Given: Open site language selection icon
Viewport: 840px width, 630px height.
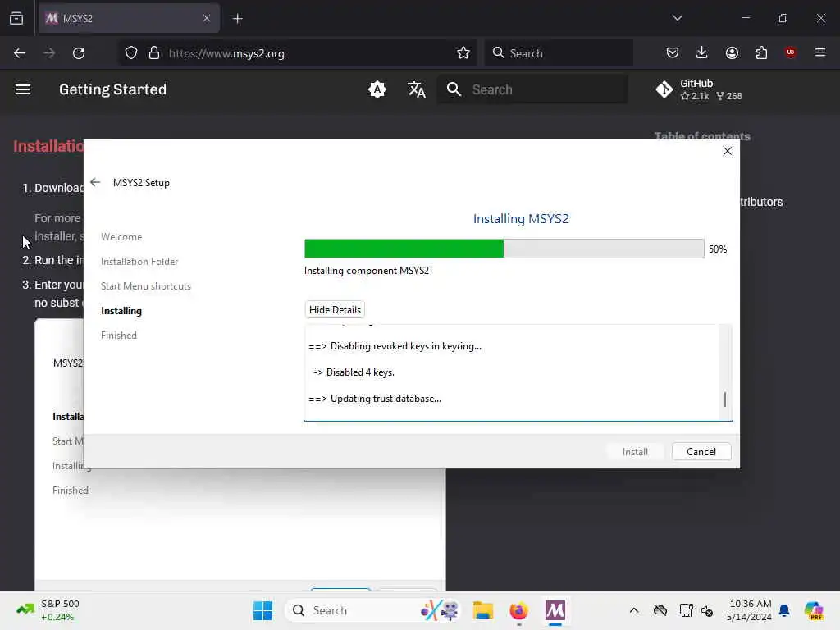Looking at the screenshot, I should coord(416,89).
